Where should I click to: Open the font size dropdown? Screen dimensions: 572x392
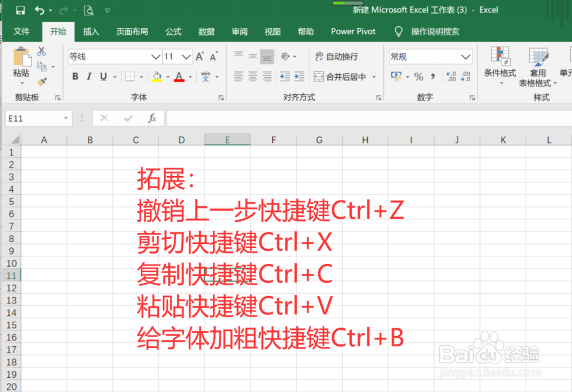185,57
